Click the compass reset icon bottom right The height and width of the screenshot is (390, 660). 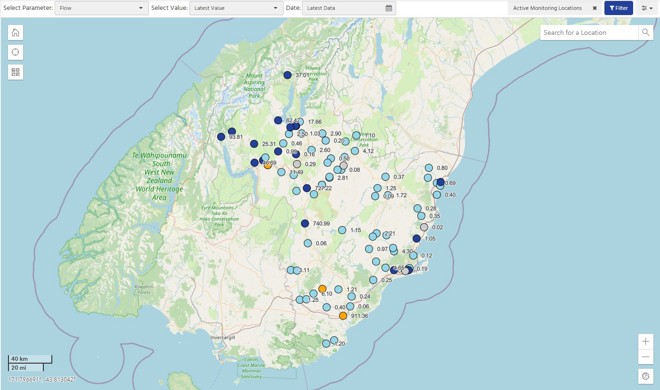[x=645, y=376]
